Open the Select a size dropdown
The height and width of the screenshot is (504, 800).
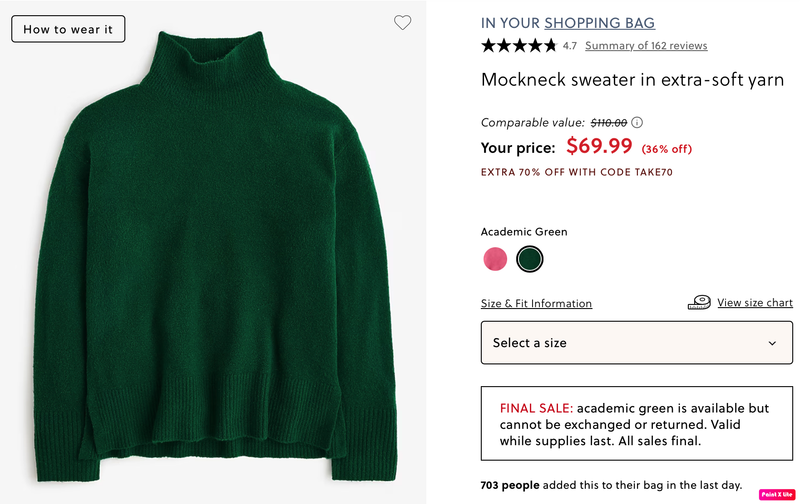[x=636, y=343]
